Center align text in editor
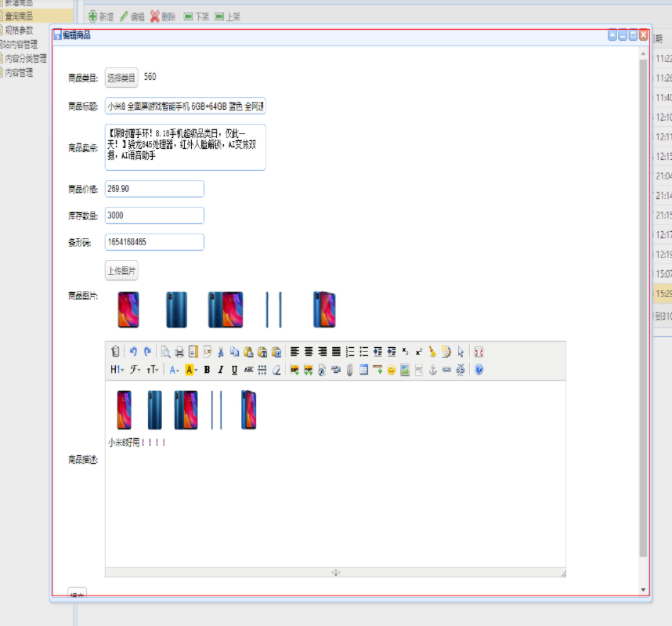The image size is (672, 626). click(309, 352)
